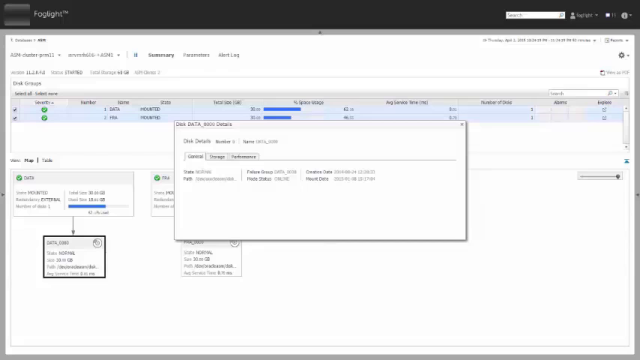The image size is (640, 360).
Task: Click the Alarms column header
Action: 560,102
